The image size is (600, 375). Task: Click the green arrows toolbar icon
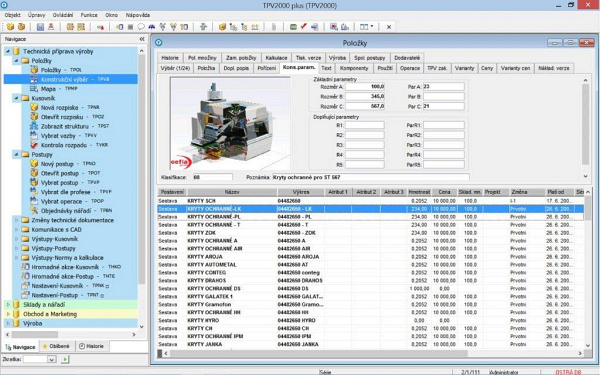(203, 27)
